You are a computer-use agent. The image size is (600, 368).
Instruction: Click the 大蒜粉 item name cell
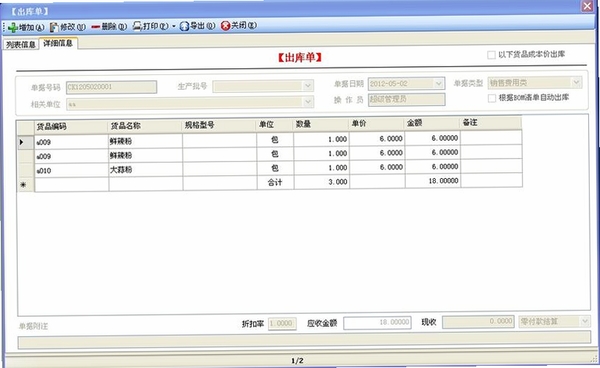coord(145,169)
